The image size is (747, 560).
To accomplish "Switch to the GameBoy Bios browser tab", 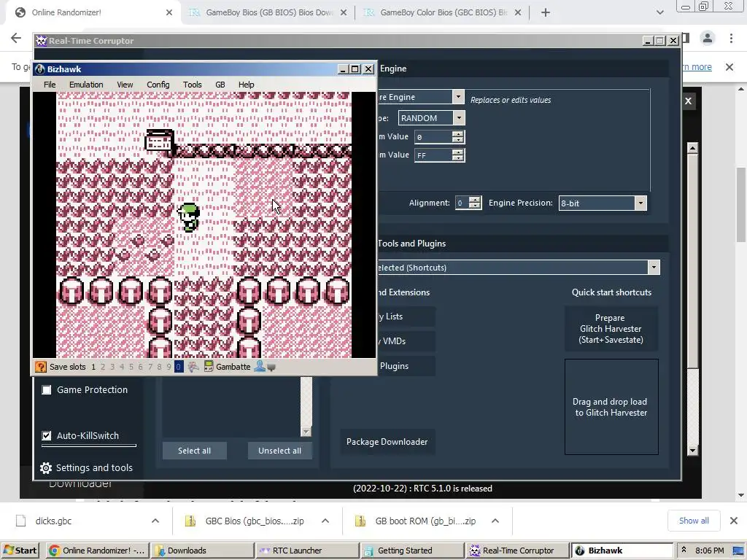I will [268, 12].
